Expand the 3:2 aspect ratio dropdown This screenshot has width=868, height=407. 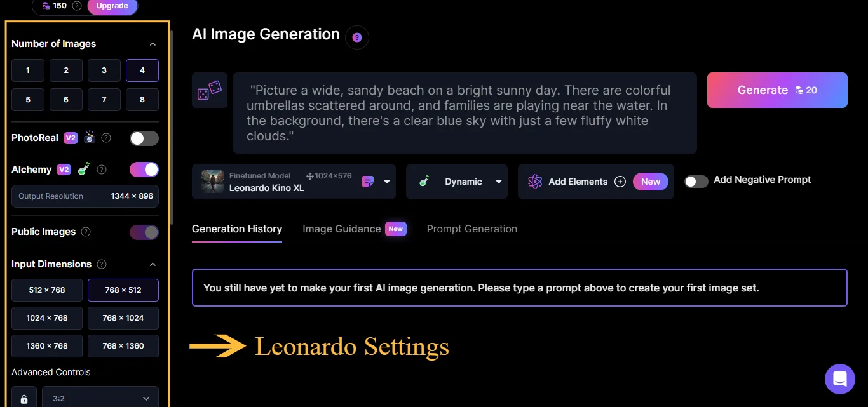(146, 398)
